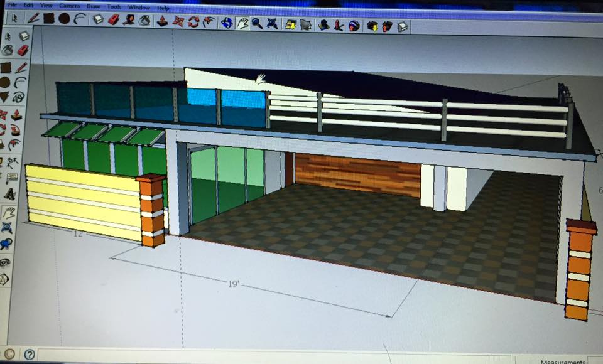The height and width of the screenshot is (364, 603).
Task: Select the Push/Pull tool in top toolbar
Action: click(x=162, y=21)
